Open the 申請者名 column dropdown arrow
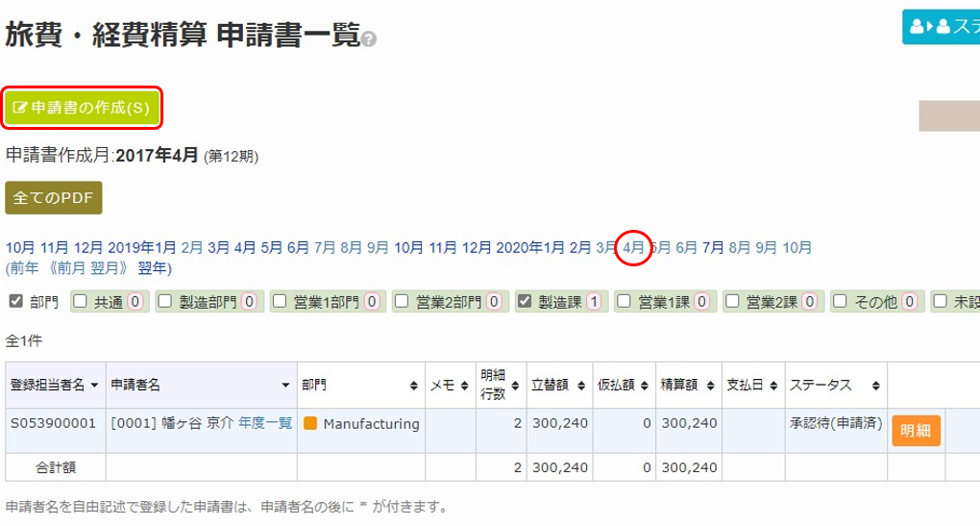Viewport: 980px width, 526px height. click(x=285, y=386)
